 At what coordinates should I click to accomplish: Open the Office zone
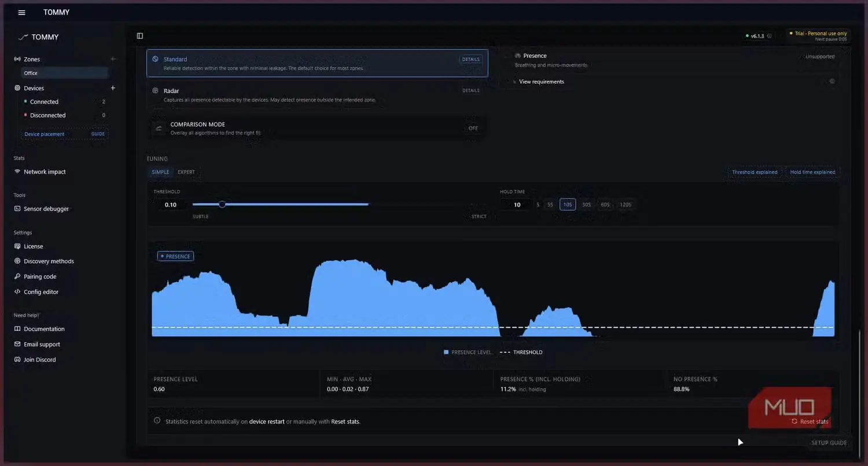click(65, 73)
